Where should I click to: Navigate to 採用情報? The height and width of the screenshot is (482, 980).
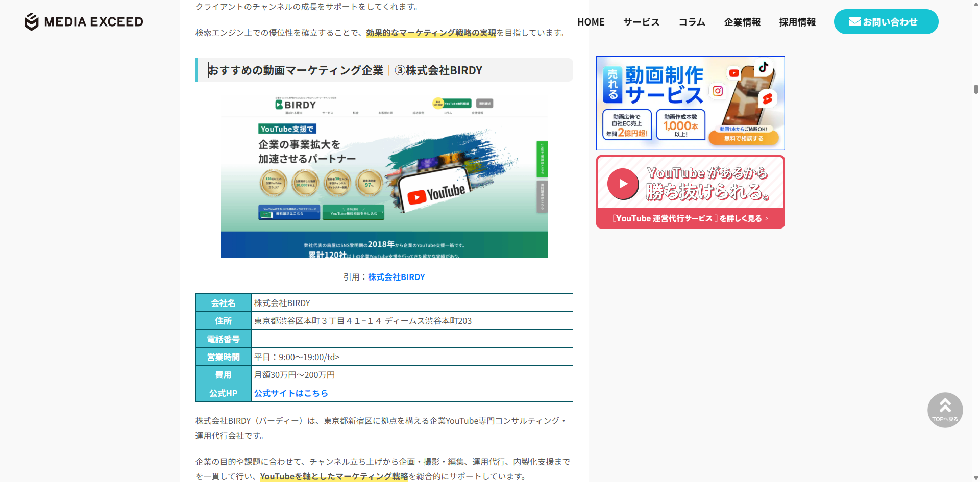tap(797, 22)
